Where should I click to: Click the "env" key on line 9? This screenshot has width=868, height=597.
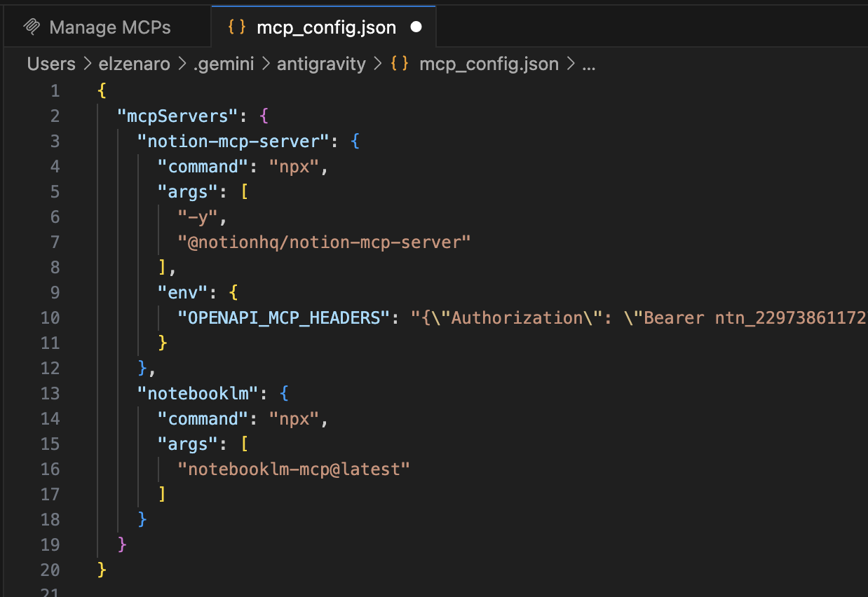point(183,293)
